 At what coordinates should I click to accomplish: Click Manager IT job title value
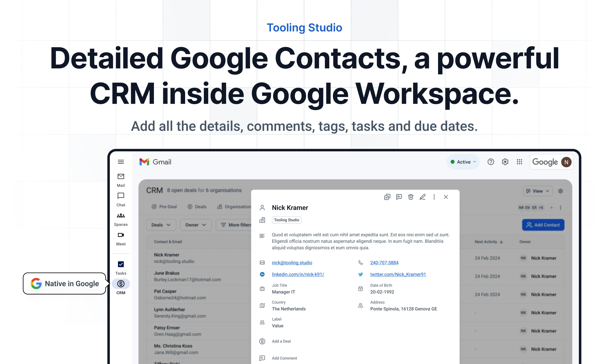point(283,292)
